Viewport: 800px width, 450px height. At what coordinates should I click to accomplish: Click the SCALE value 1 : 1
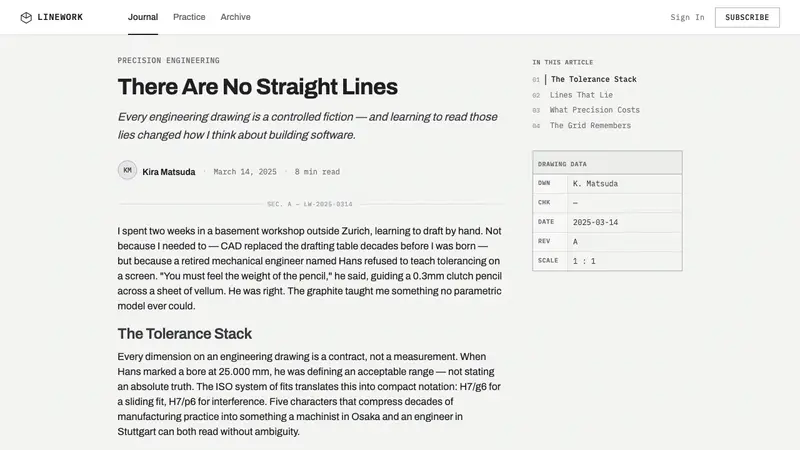click(625, 261)
